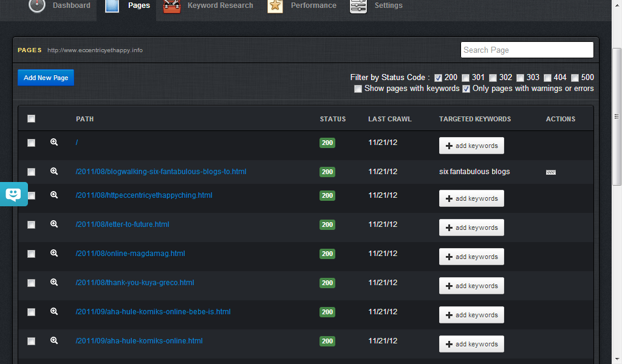Click the Add New Page button
Screen dimensions: 622x364
pyautogui.click(x=46, y=78)
